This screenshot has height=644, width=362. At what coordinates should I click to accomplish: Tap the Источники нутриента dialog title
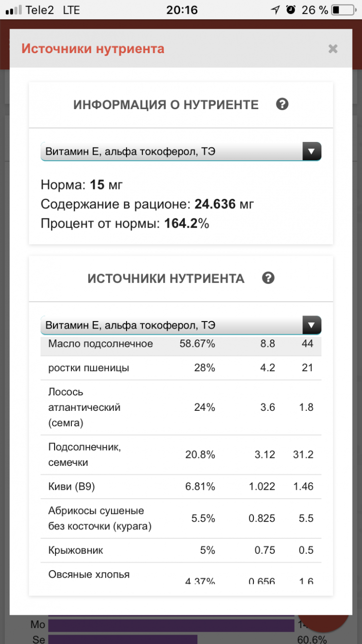(93, 49)
